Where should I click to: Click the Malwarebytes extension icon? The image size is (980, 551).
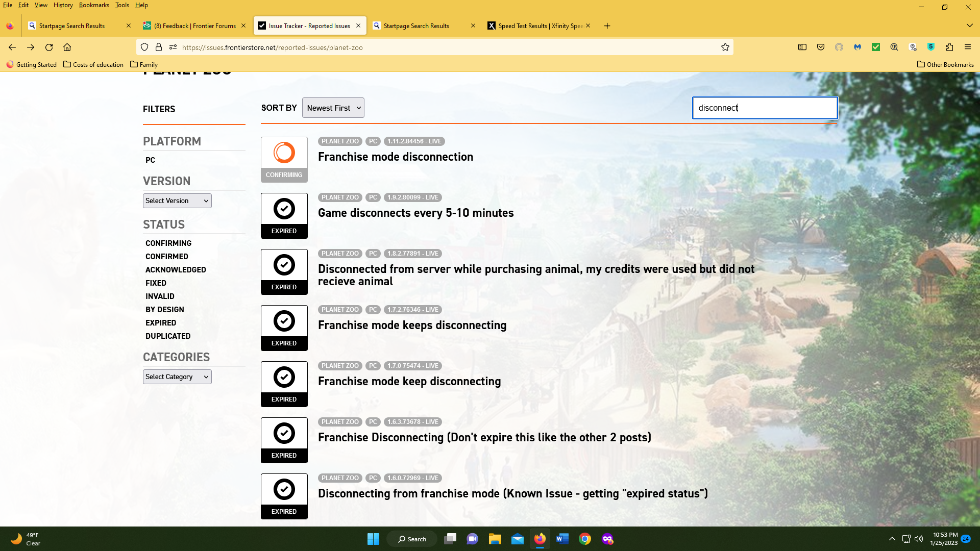point(857,47)
